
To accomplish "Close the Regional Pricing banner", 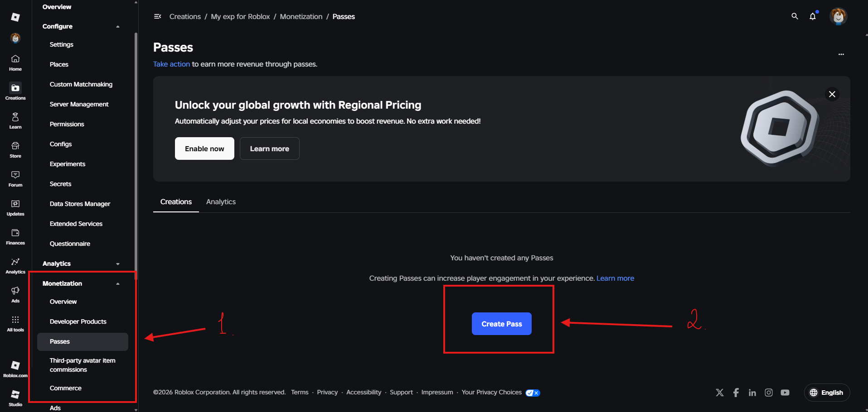I will [832, 94].
